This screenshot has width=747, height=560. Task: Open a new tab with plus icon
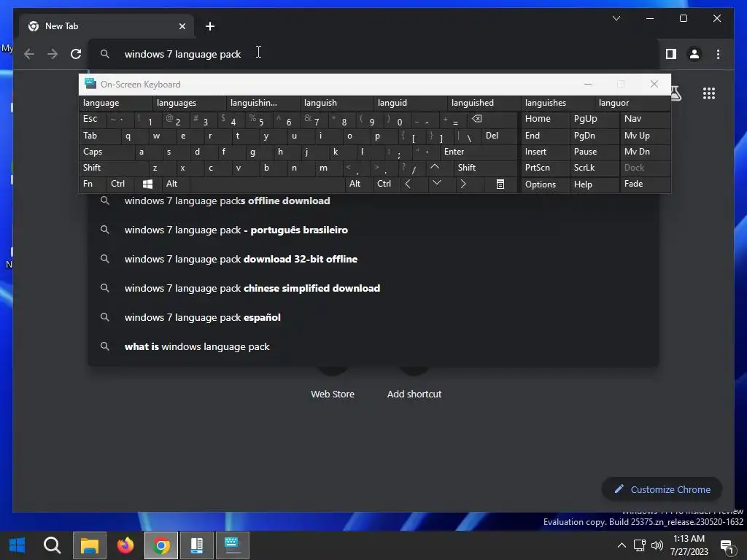tap(209, 26)
